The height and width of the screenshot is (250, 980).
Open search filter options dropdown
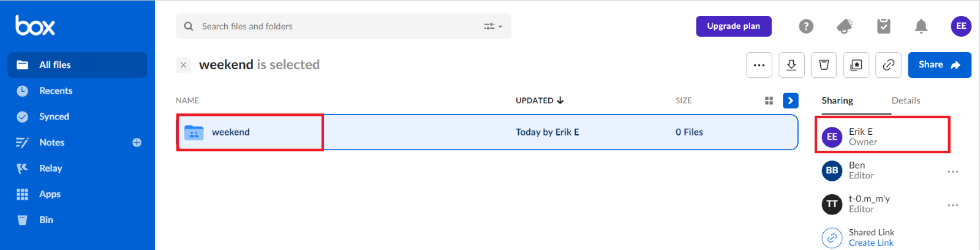(493, 26)
